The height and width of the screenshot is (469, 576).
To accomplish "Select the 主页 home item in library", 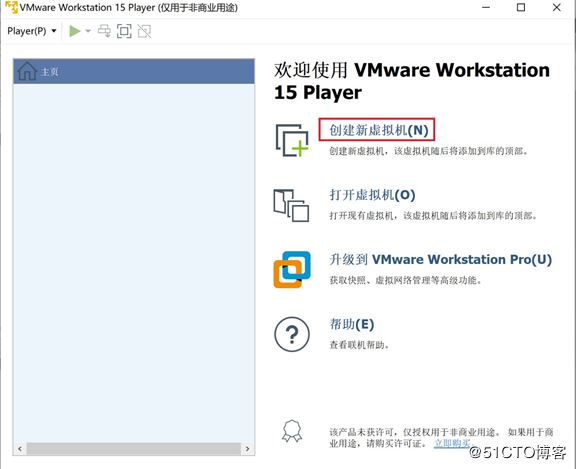I will (134, 71).
